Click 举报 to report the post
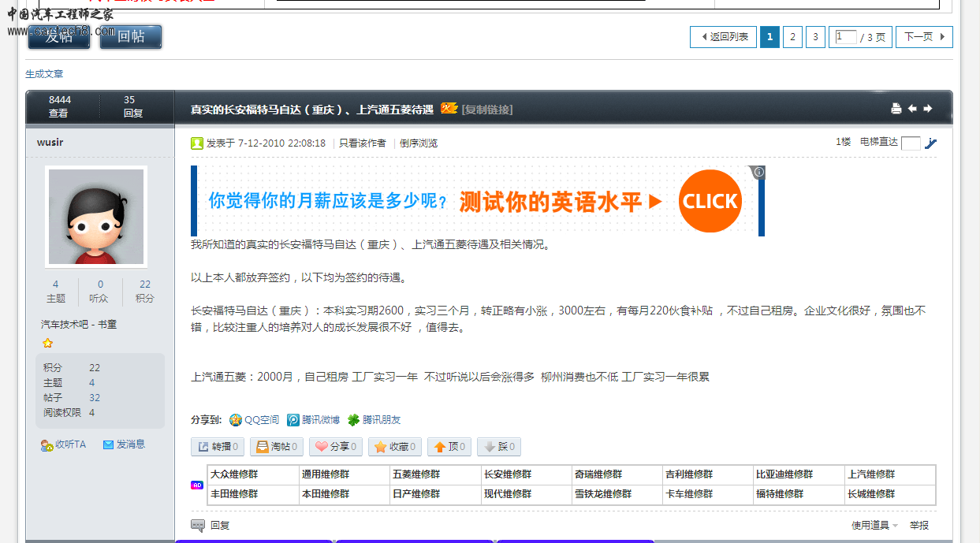This screenshot has width=980, height=543. pos(919,526)
